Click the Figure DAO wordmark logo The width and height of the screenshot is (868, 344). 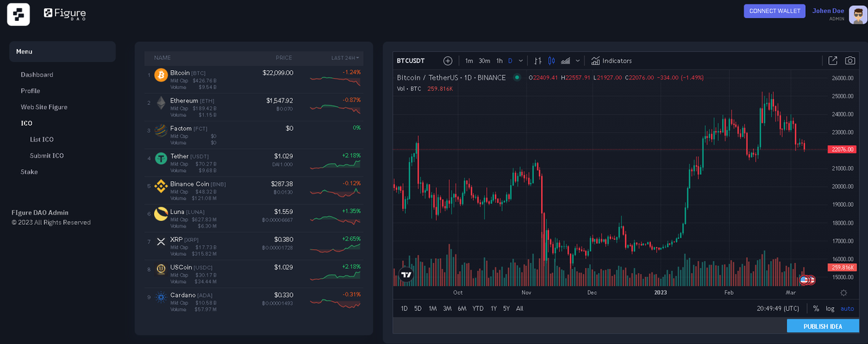[x=64, y=13]
